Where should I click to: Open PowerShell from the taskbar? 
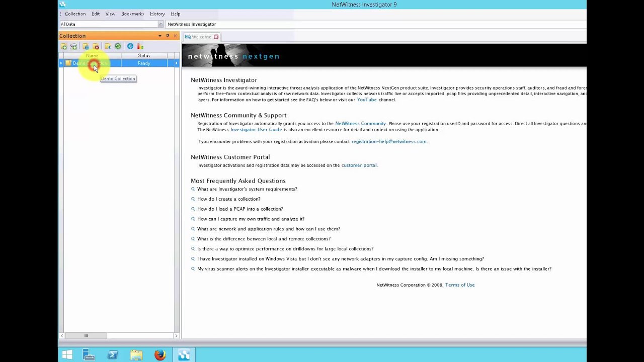pyautogui.click(x=113, y=355)
